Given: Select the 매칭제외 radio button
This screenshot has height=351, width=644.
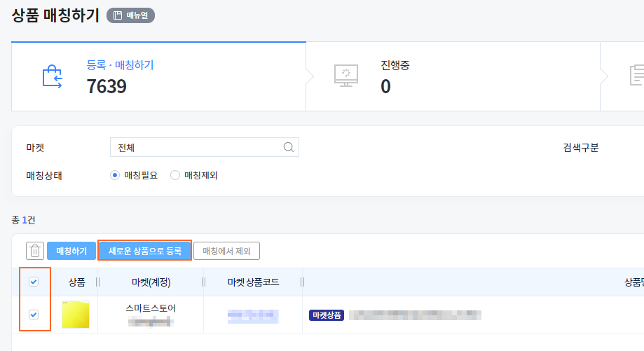Looking at the screenshot, I should 175,175.
